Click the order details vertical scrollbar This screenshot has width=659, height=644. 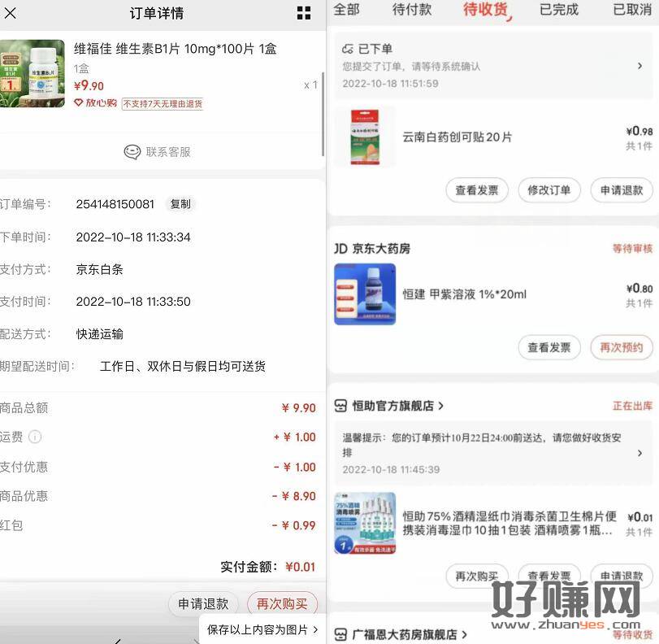(323, 114)
